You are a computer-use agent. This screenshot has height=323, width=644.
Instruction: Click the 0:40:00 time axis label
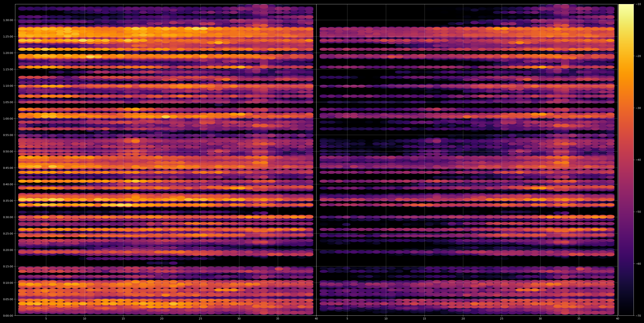coord(8,184)
